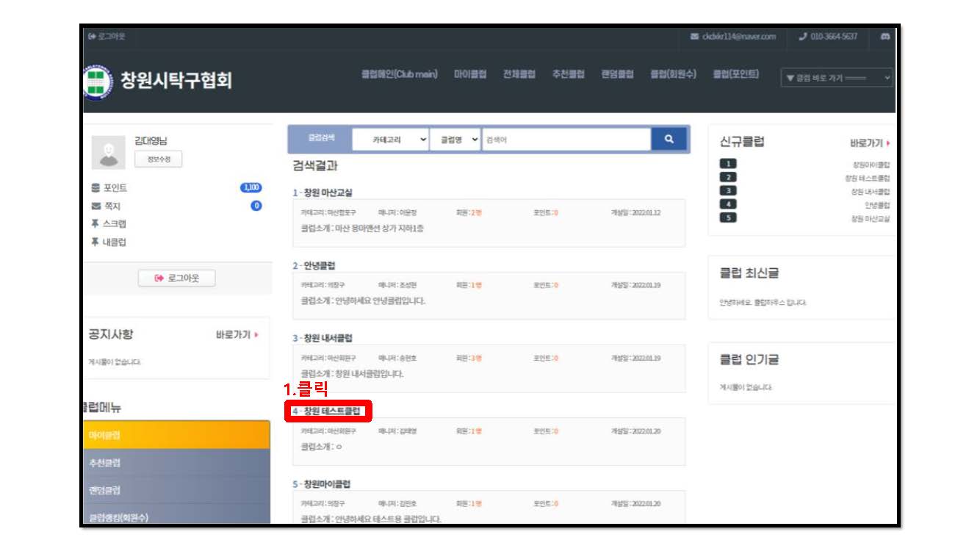Viewport: 980px width, 551px height.
Task: Open the 클럽 바로 가기 dropdown in header
Action: coord(837,77)
